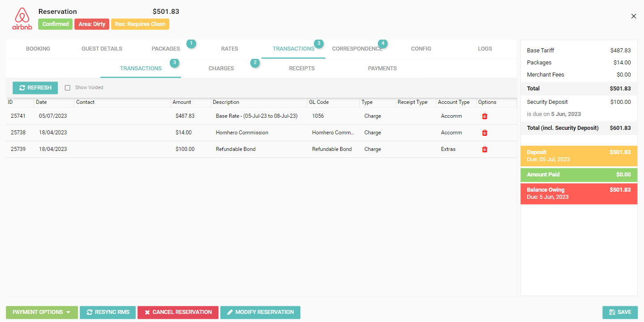The width and height of the screenshot is (644, 322).
Task: Enable the Show Voided checkbox
Action: tap(68, 88)
